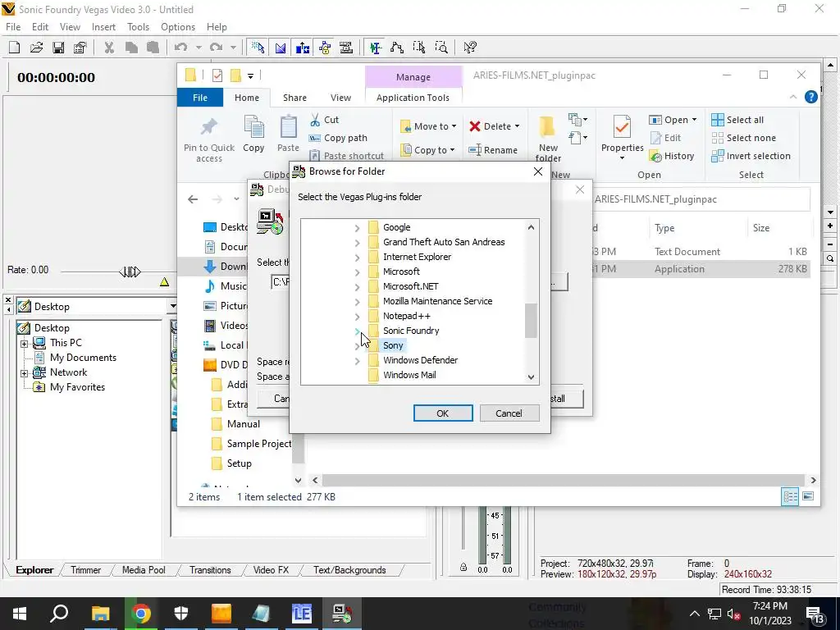Switch to the Media Pool tab

[x=144, y=570]
